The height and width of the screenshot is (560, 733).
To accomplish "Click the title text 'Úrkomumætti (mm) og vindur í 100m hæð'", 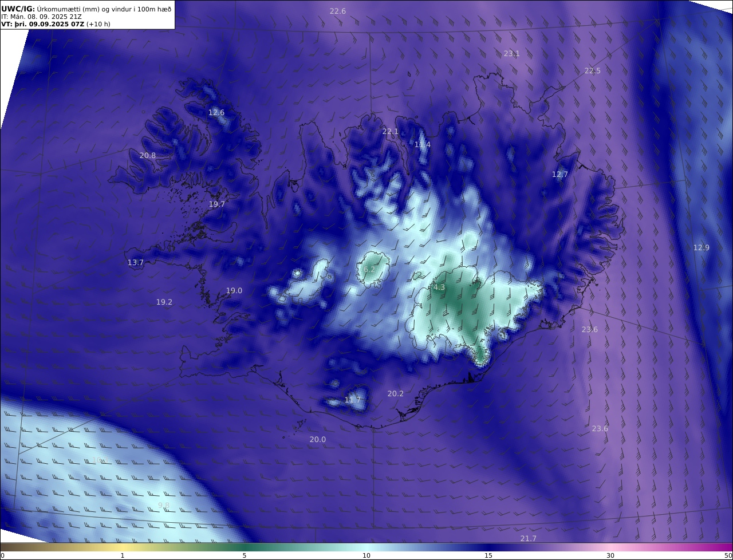I will pyautogui.click(x=104, y=9).
